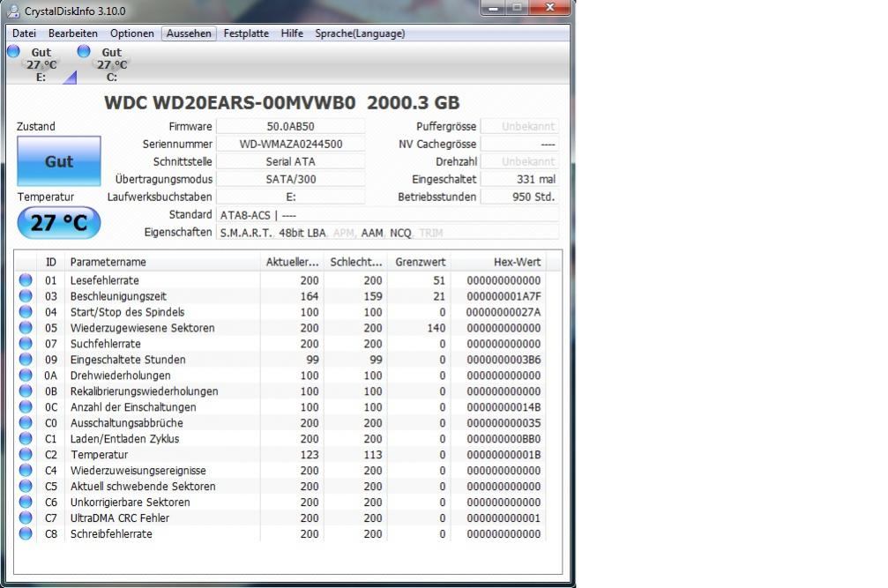The height and width of the screenshot is (588, 888).
Task: Click the Aktueller... column header
Action: pos(292,262)
